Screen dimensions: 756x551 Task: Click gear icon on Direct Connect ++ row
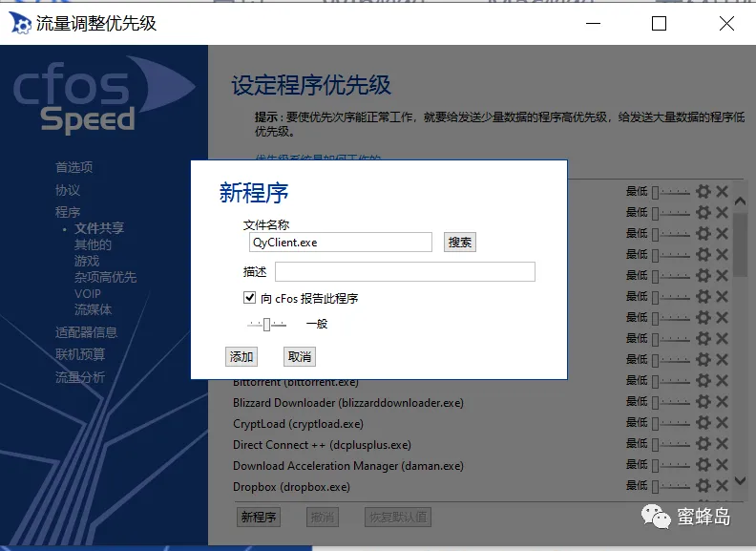703,443
